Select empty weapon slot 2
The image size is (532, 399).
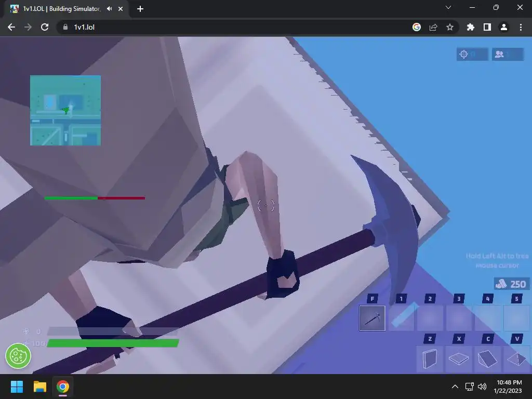tap(430, 318)
